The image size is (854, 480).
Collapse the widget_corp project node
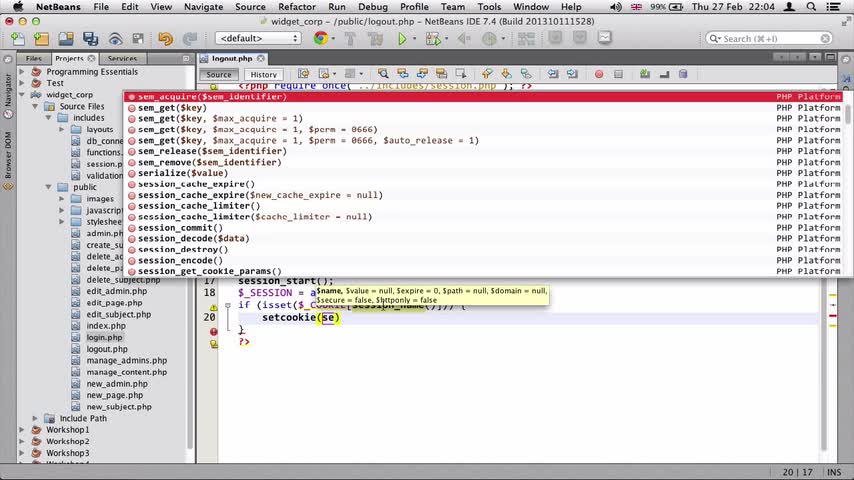point(22,95)
